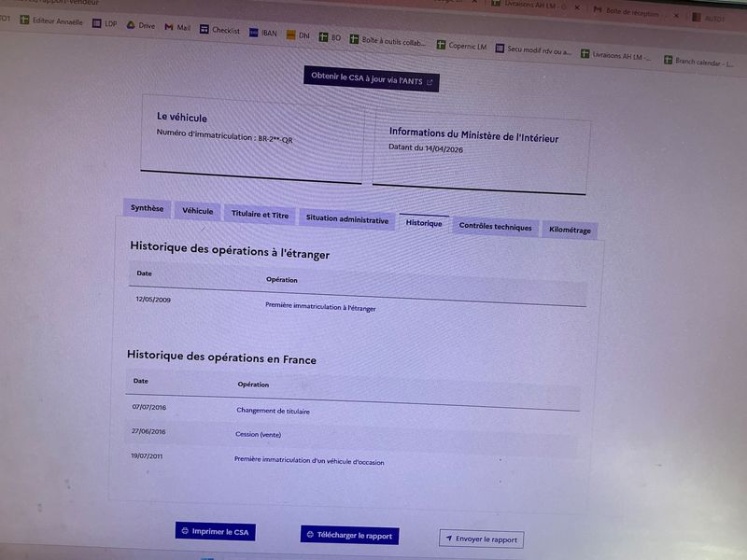Click the external link icon on ANTS button
This screenshot has width=747, height=560.
tap(430, 82)
